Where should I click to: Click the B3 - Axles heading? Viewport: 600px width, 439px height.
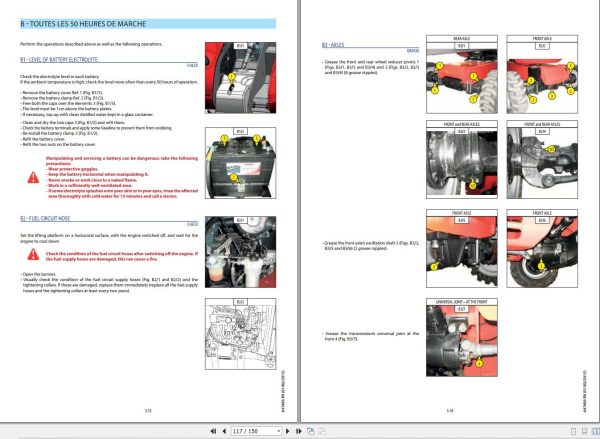click(333, 45)
